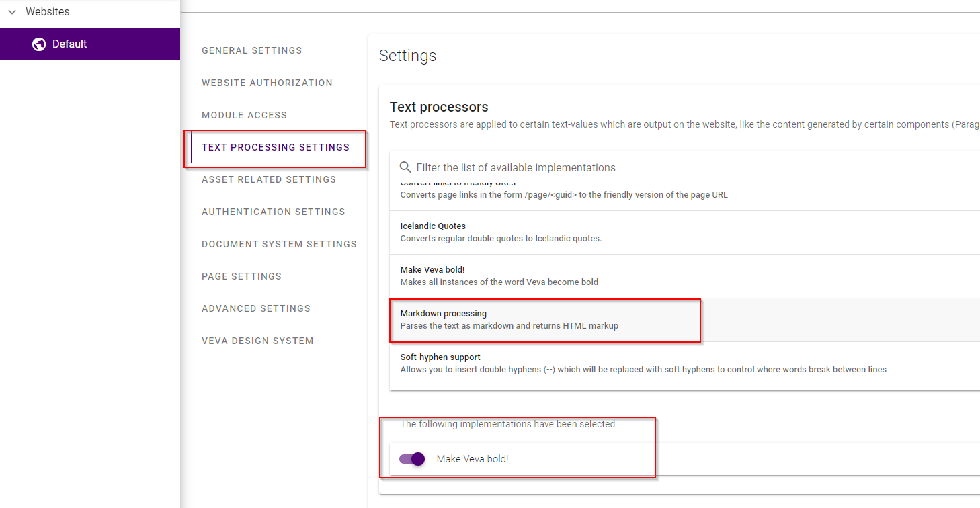Select Make Veva bold! in available list
The height and width of the screenshot is (508, 980).
pyautogui.click(x=685, y=276)
